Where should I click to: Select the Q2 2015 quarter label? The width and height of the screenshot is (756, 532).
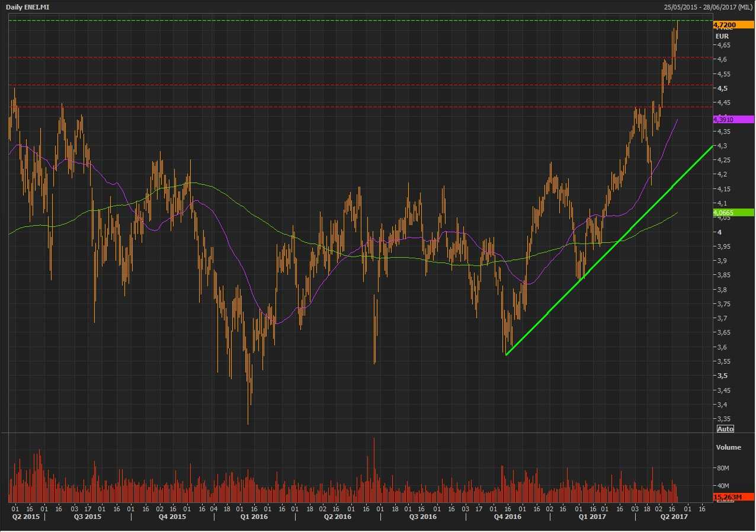25,517
